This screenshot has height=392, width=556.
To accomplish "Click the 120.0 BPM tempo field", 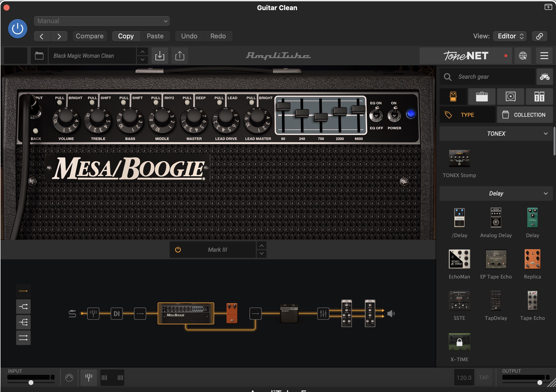I will [464, 378].
